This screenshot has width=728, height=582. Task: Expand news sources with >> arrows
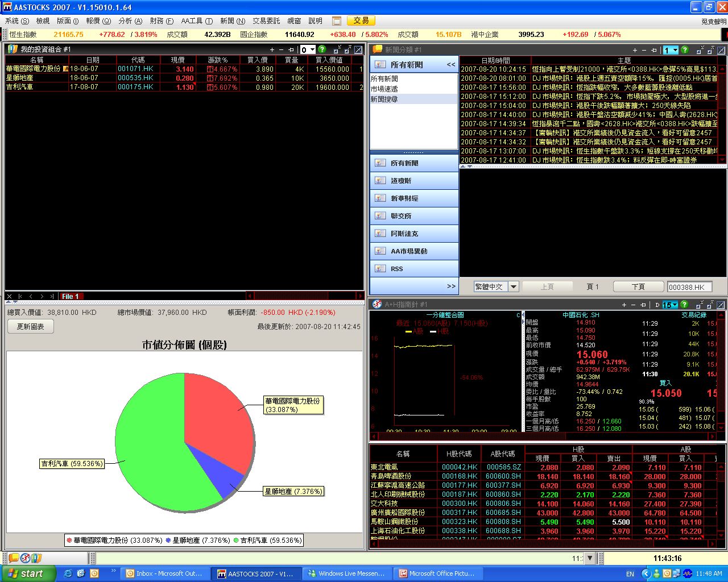[x=451, y=286]
